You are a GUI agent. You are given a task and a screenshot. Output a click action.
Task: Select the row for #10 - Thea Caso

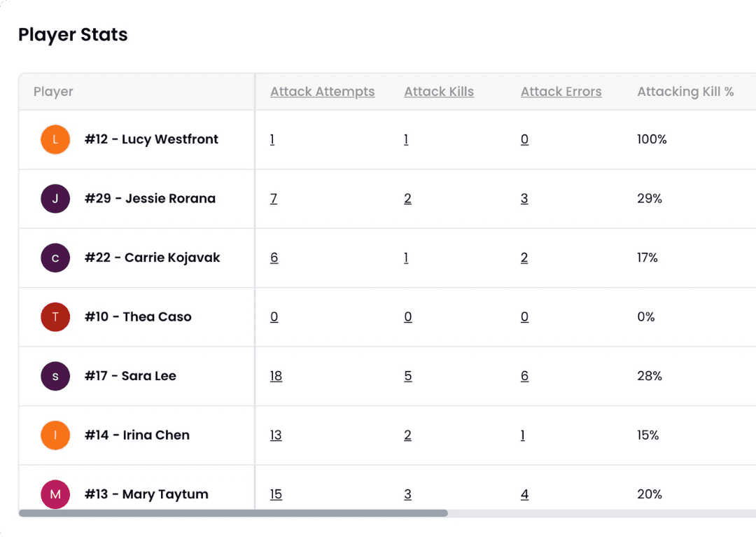(x=138, y=316)
